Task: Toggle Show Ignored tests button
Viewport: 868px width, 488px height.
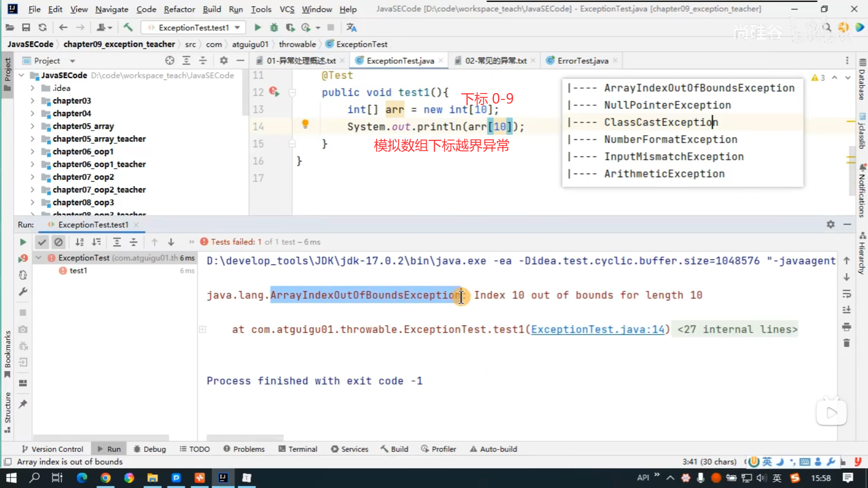Action: point(58,242)
